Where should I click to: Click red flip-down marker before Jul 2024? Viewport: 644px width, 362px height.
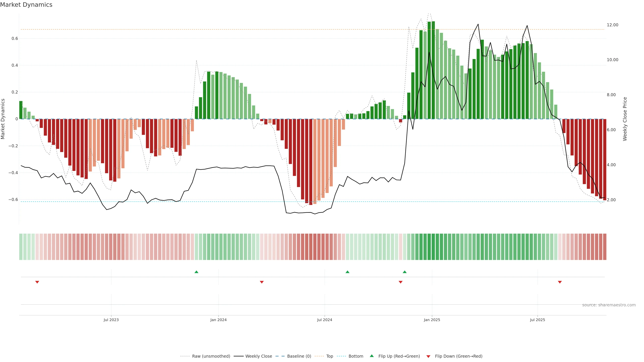tap(262, 282)
